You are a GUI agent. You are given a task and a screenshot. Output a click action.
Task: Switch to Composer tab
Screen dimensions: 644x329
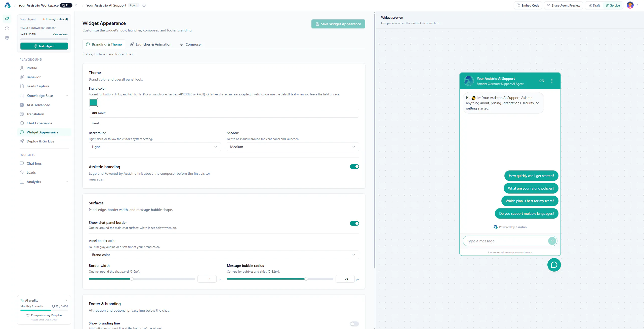[x=191, y=44]
